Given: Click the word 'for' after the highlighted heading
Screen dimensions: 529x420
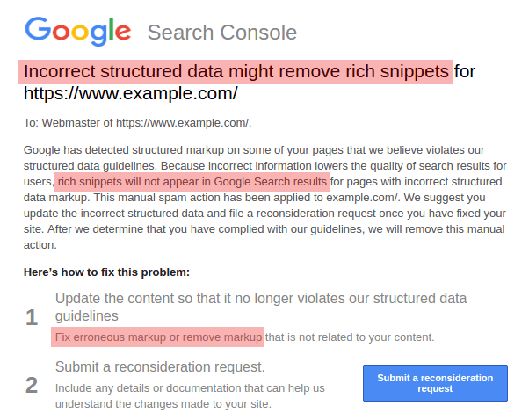Looking at the screenshot, I should (465, 71).
